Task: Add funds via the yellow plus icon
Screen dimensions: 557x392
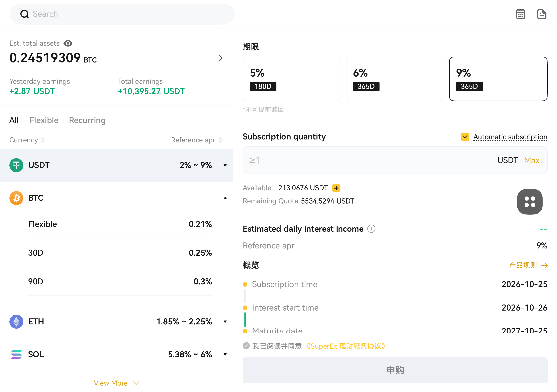Action: (336, 188)
